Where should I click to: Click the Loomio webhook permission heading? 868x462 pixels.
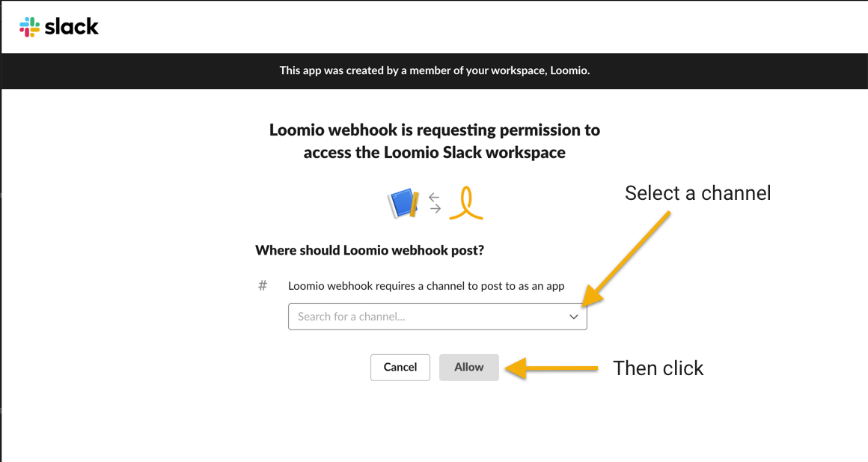click(x=435, y=141)
